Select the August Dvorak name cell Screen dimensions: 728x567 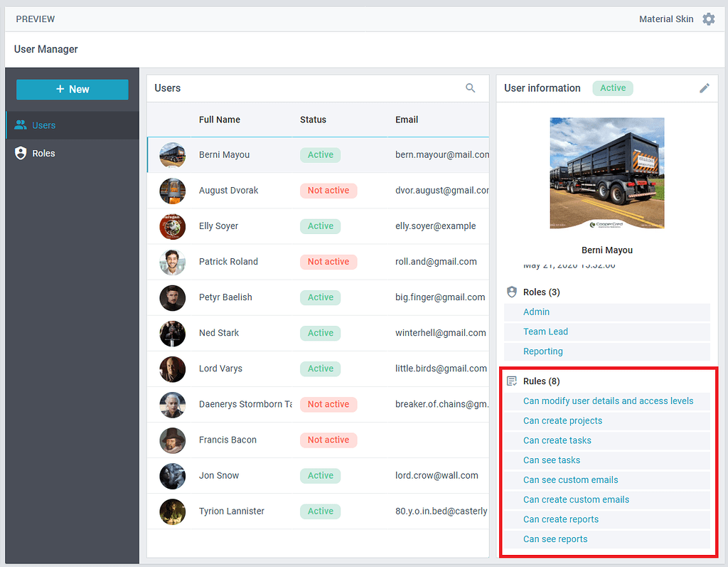click(228, 191)
